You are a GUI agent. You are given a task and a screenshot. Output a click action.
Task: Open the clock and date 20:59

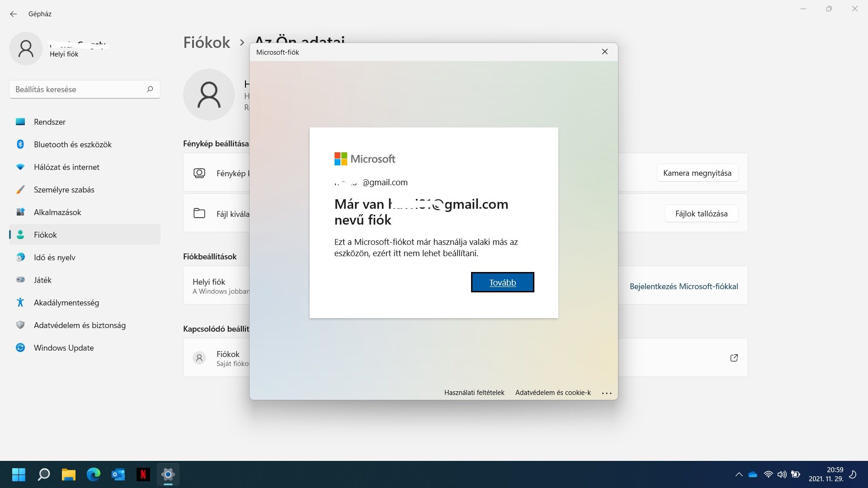[826, 474]
